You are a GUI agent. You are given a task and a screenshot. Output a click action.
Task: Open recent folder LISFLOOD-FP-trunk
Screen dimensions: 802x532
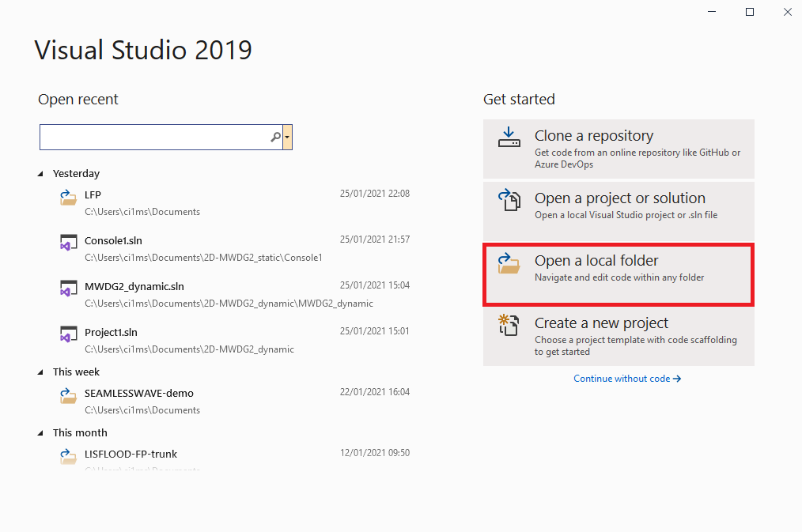234,458
